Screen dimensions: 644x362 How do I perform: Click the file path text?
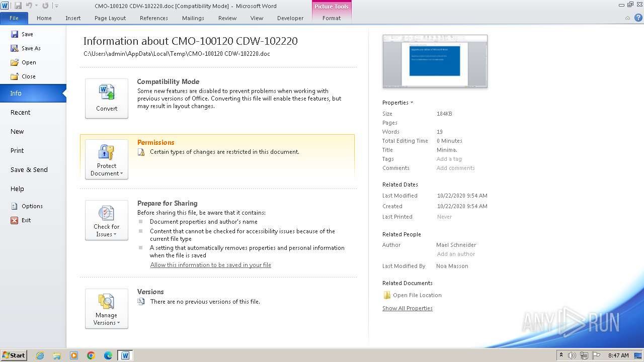tap(177, 53)
